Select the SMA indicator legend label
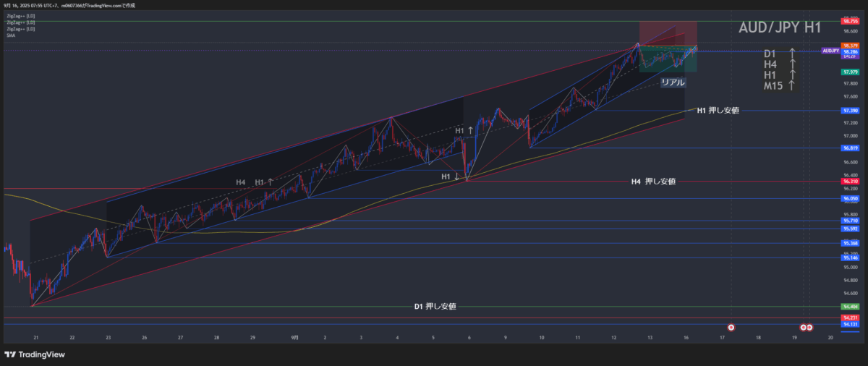Viewport: 868px width, 366px height. tap(11, 35)
